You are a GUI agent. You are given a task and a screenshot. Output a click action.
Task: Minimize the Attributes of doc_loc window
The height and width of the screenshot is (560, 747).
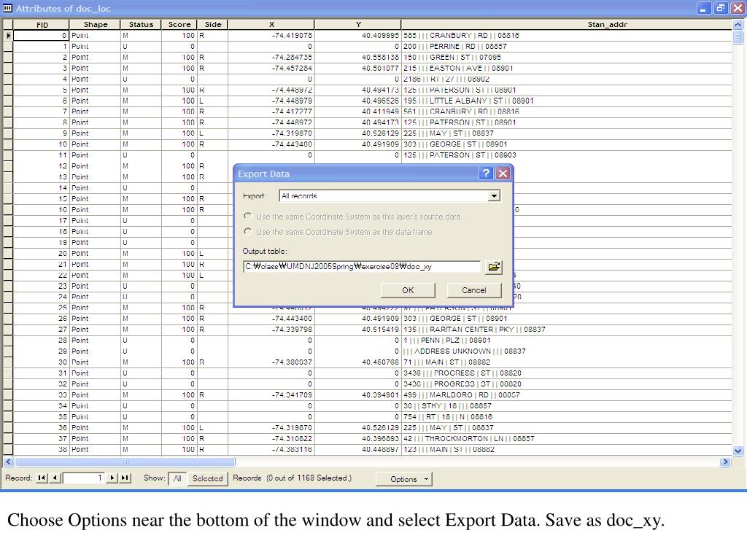(703, 8)
